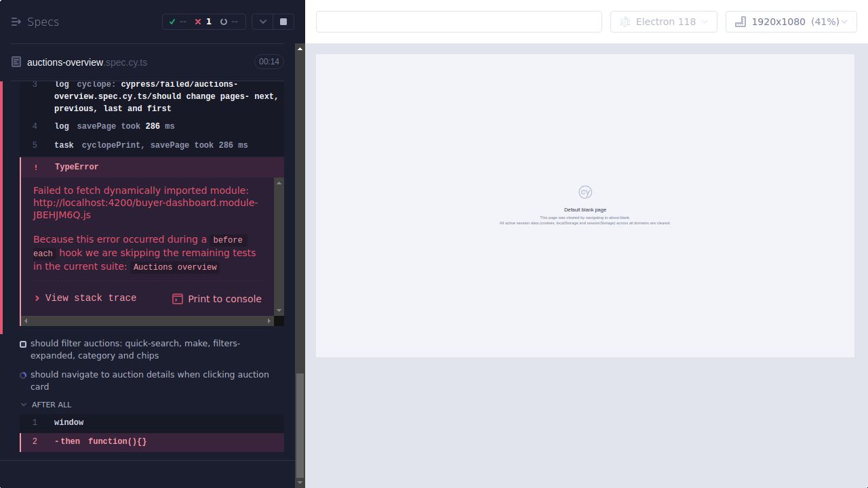Click the Electron browser icon
This screenshot has width=868, height=488.
pos(625,21)
